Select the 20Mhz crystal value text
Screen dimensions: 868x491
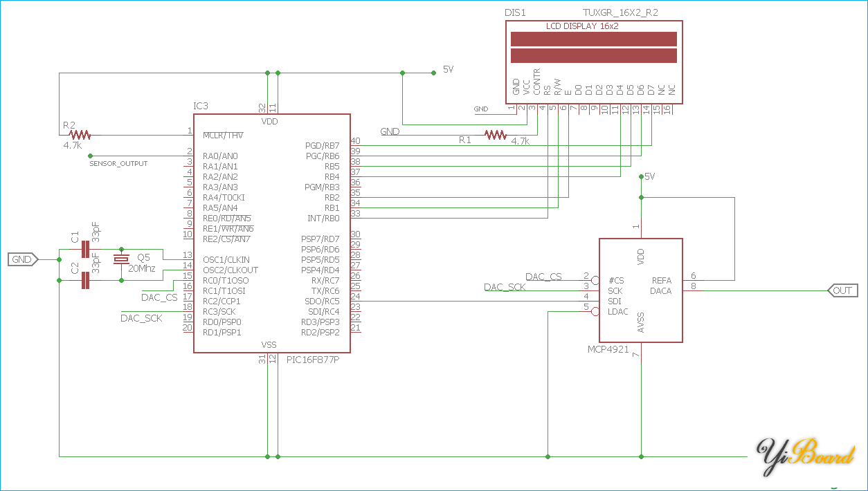(142, 268)
